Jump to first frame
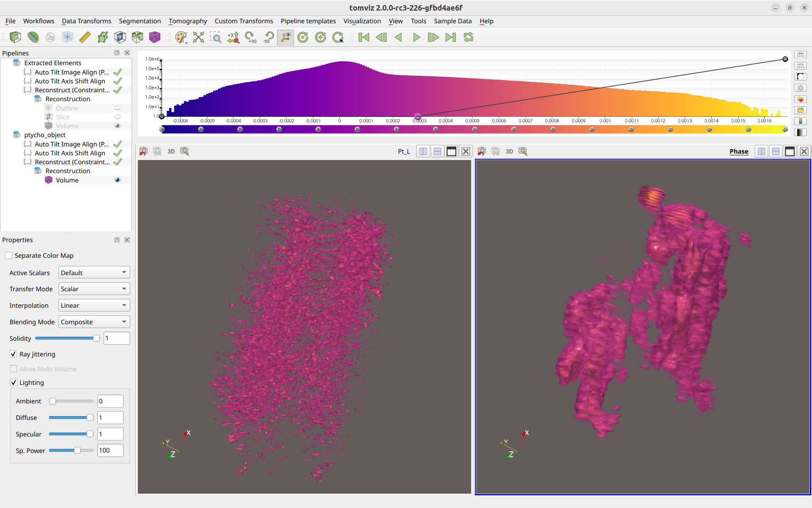The width and height of the screenshot is (812, 508). tap(364, 37)
